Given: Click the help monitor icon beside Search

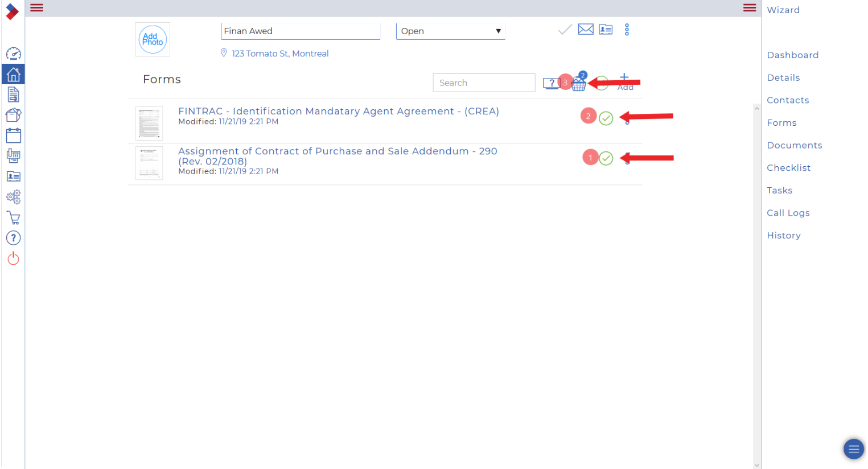Looking at the screenshot, I should pos(551,84).
